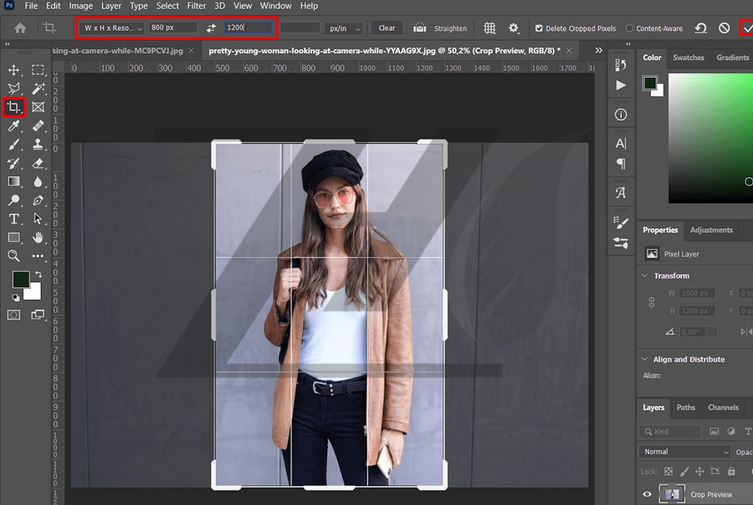This screenshot has height=505, width=753.
Task: Activate the Zoom tool
Action: [14, 256]
